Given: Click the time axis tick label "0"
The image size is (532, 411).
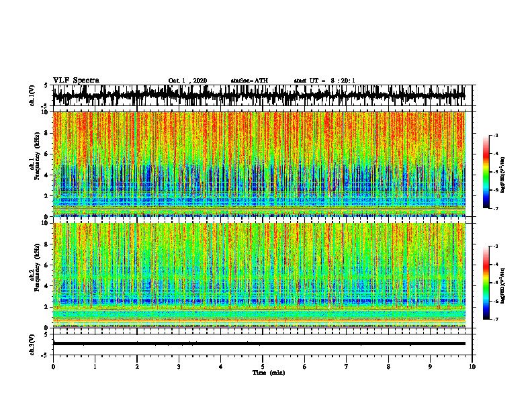Looking at the screenshot, I should 53,367.
